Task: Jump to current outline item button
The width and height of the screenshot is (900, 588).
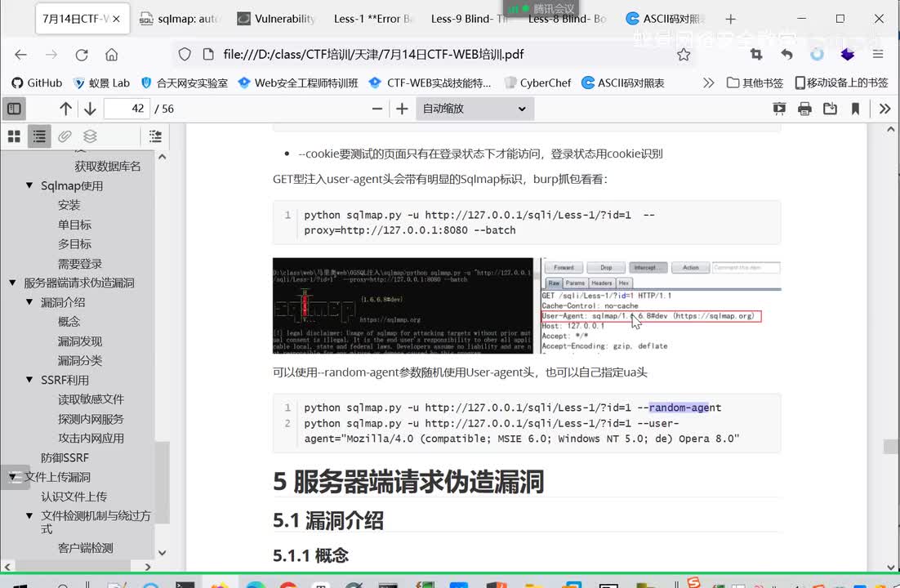Action: tap(155, 136)
